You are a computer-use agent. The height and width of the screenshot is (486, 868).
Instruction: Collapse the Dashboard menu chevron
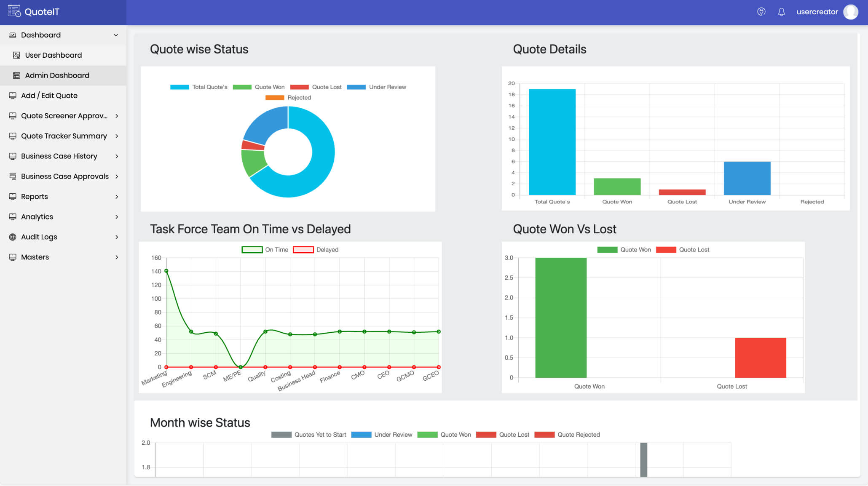point(116,35)
